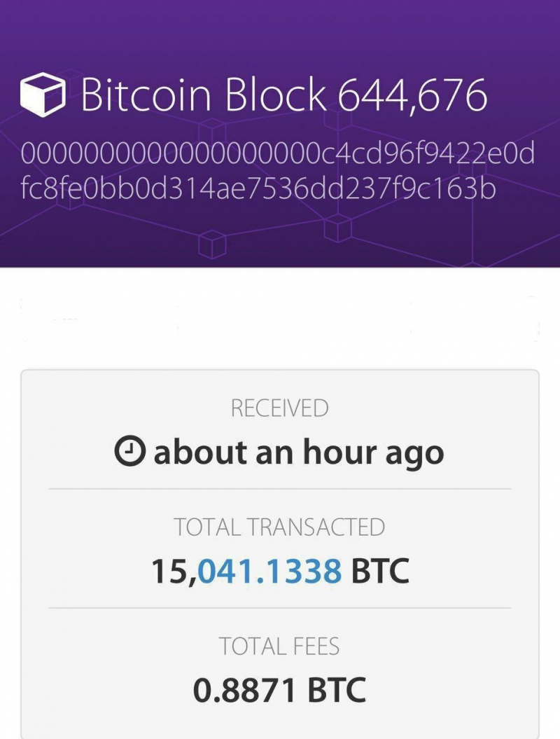The image size is (560, 739).
Task: Click the divider line above TOTAL FEES
Action: coord(279,608)
